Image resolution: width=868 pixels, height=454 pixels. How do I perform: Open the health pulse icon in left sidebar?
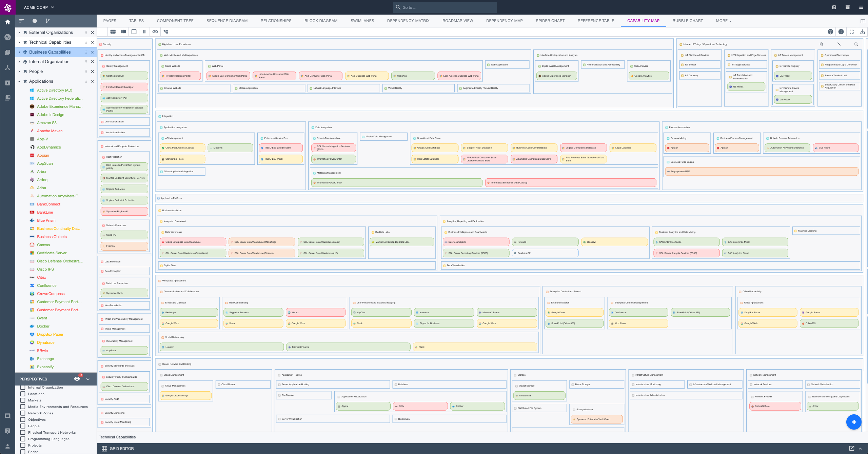pyautogui.click(x=7, y=37)
